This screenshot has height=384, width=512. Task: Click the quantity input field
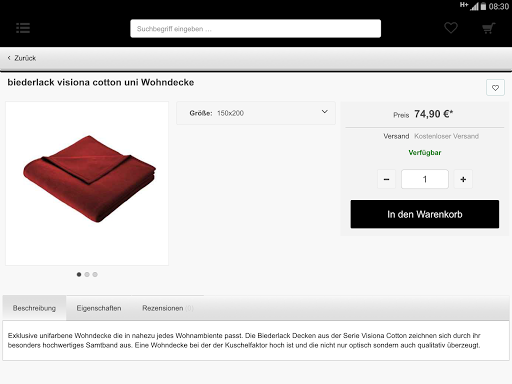click(425, 179)
